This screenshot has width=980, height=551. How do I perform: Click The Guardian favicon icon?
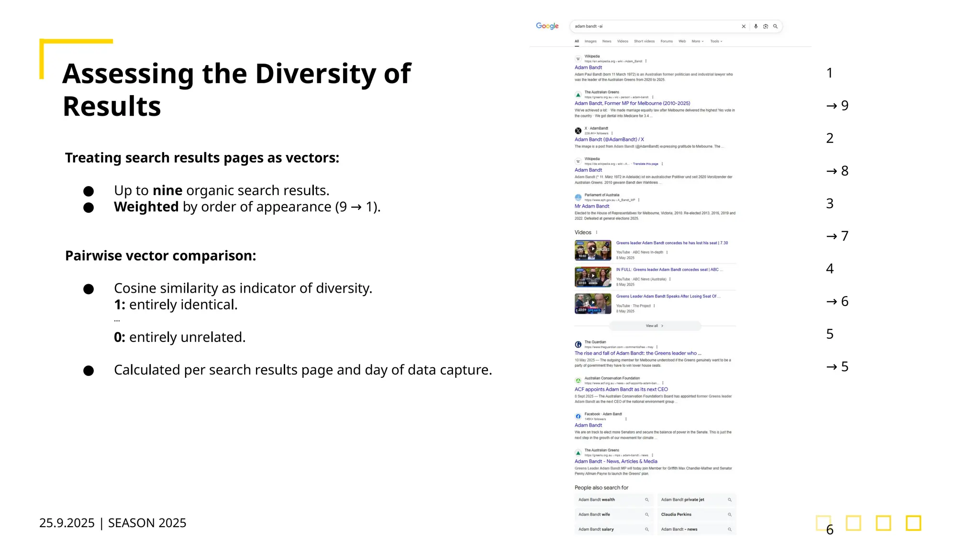point(578,344)
